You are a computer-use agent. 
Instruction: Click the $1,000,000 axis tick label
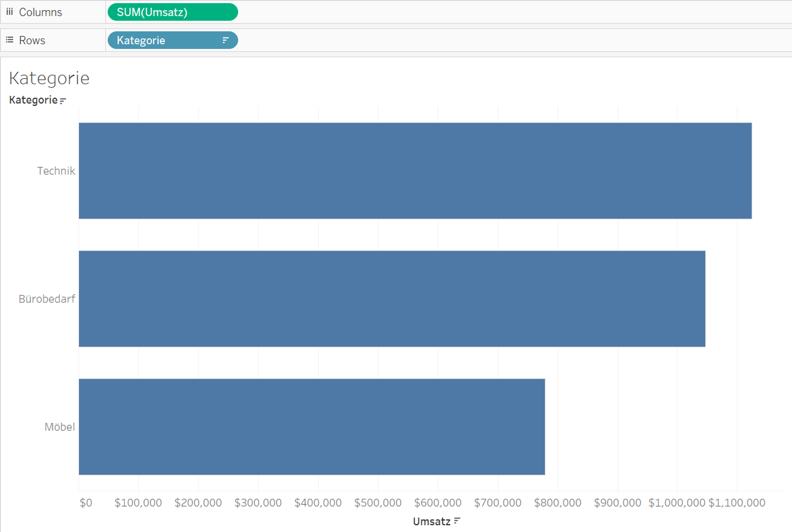[676, 503]
